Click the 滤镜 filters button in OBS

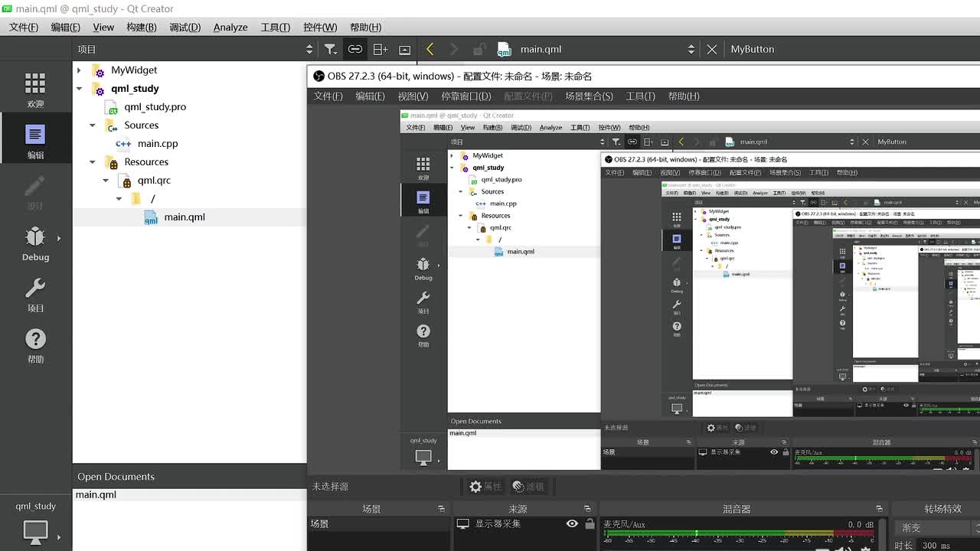pos(528,487)
